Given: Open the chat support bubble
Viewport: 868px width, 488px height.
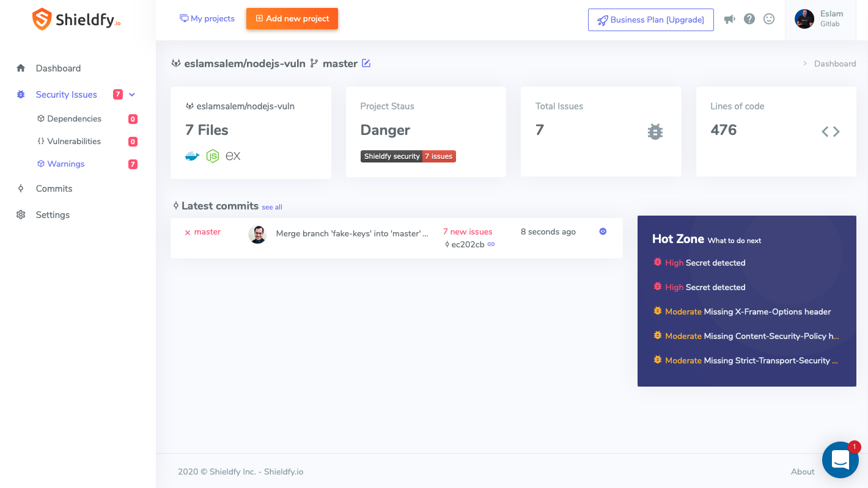Looking at the screenshot, I should pyautogui.click(x=840, y=460).
